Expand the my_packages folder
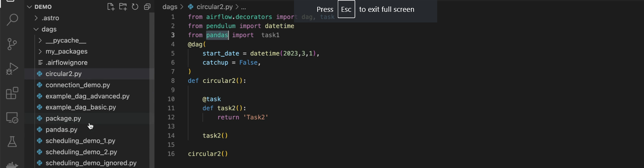The height and width of the screenshot is (168, 644). 66,51
